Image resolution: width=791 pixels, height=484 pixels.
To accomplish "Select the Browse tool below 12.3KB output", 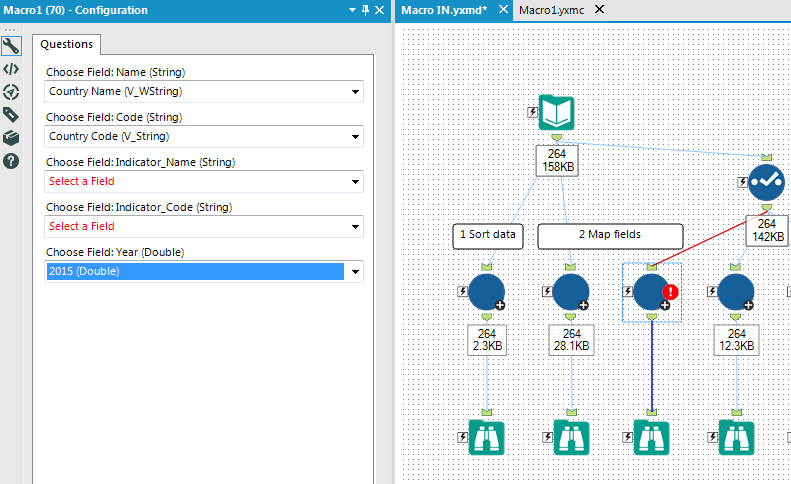I will click(x=737, y=438).
